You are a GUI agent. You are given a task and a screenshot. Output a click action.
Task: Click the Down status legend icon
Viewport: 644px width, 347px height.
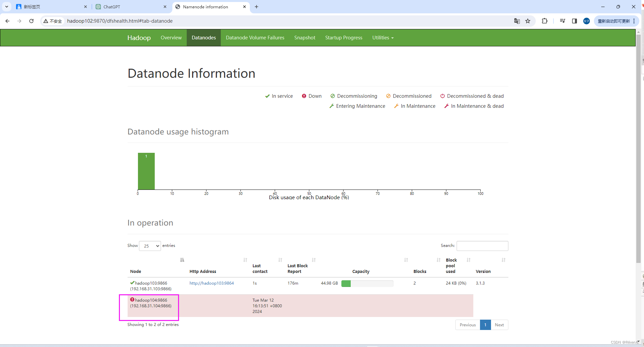[304, 96]
